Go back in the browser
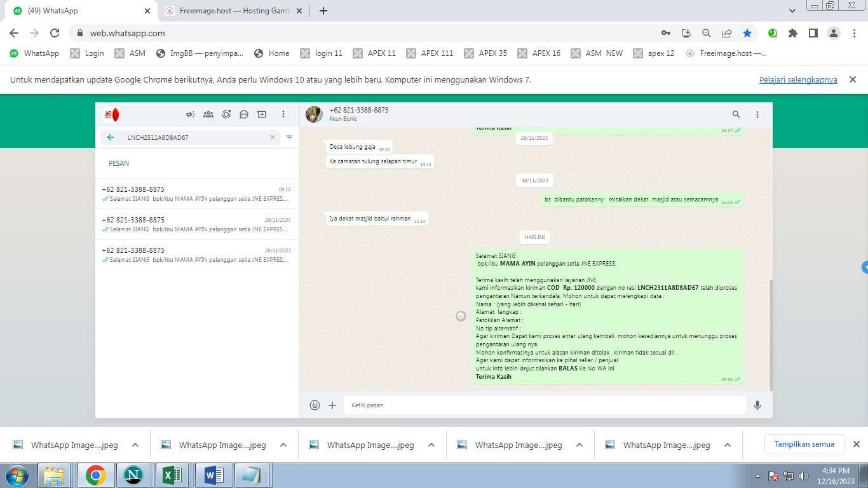This screenshot has height=488, width=868. [14, 33]
